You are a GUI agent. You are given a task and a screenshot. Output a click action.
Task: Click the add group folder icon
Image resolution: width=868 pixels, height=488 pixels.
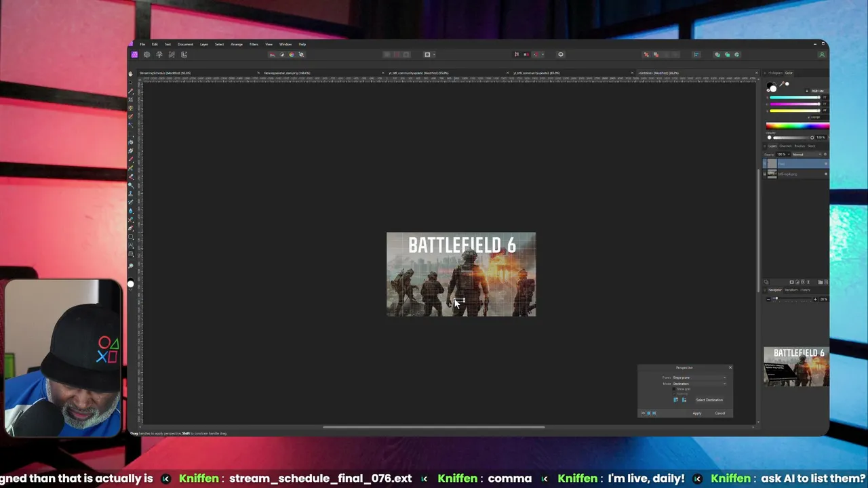pyautogui.click(x=820, y=282)
